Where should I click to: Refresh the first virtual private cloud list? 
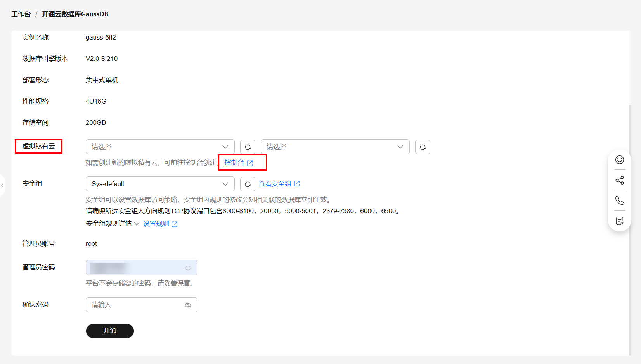coord(248,147)
